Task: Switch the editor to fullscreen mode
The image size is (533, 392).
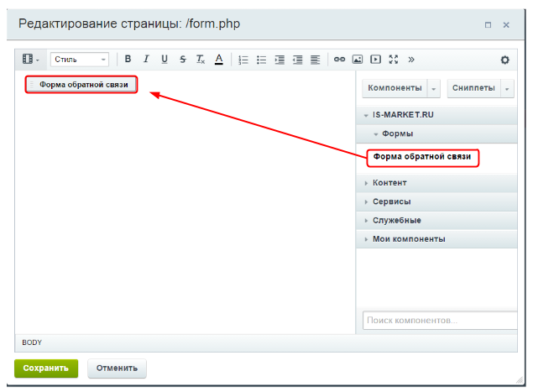Action: (393, 60)
